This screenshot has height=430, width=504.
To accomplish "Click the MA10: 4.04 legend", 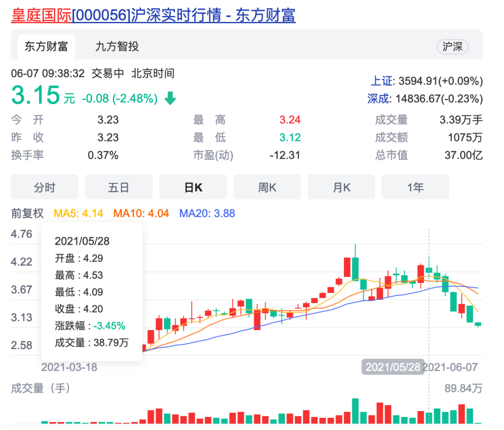I will click(141, 213).
